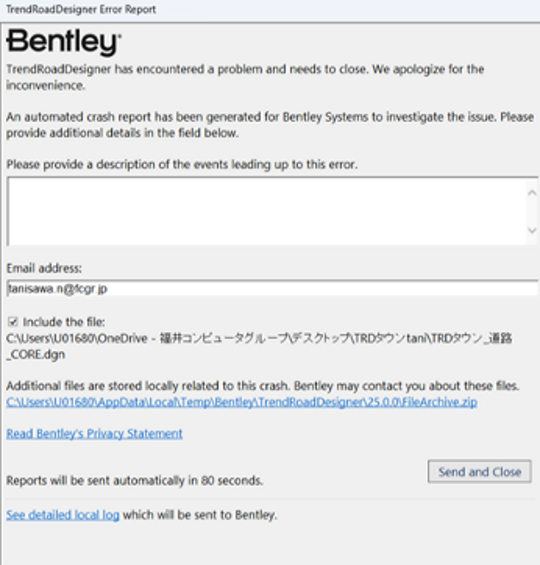Click the Include the file label text
This screenshot has height=565, width=540.
(x=64, y=322)
